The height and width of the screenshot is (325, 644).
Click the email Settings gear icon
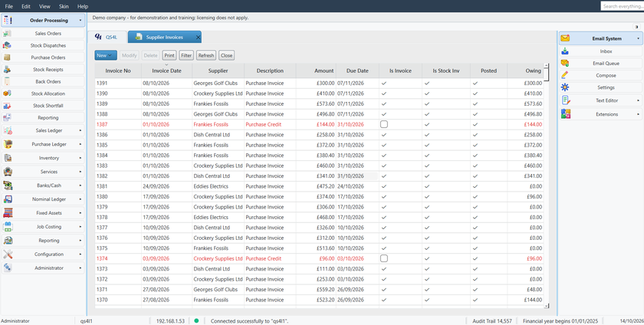click(565, 87)
